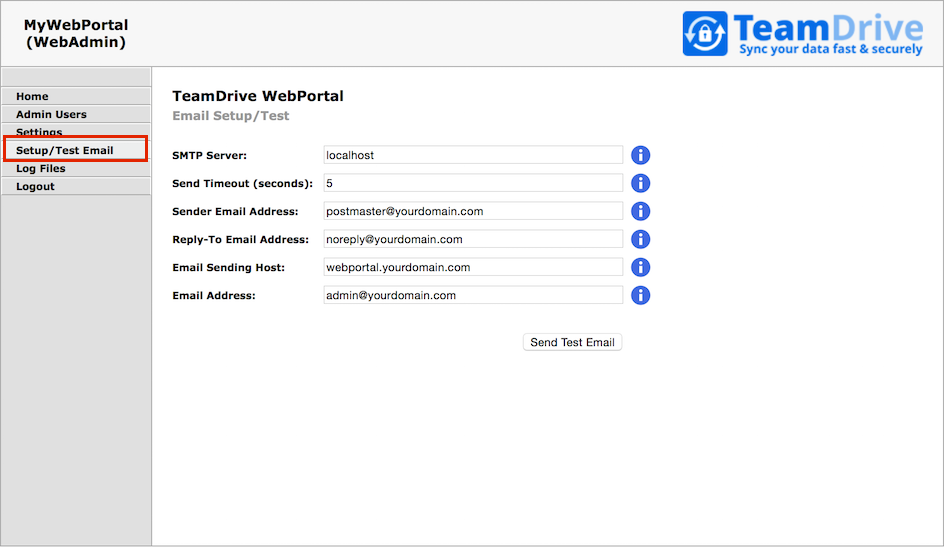Click the 'SMTP Server:' label

(210, 155)
